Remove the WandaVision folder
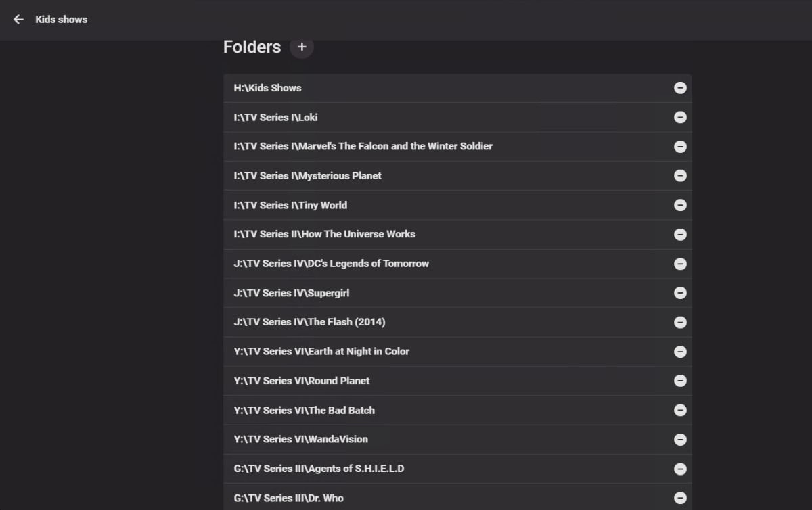This screenshot has width=812, height=510. [x=680, y=440]
